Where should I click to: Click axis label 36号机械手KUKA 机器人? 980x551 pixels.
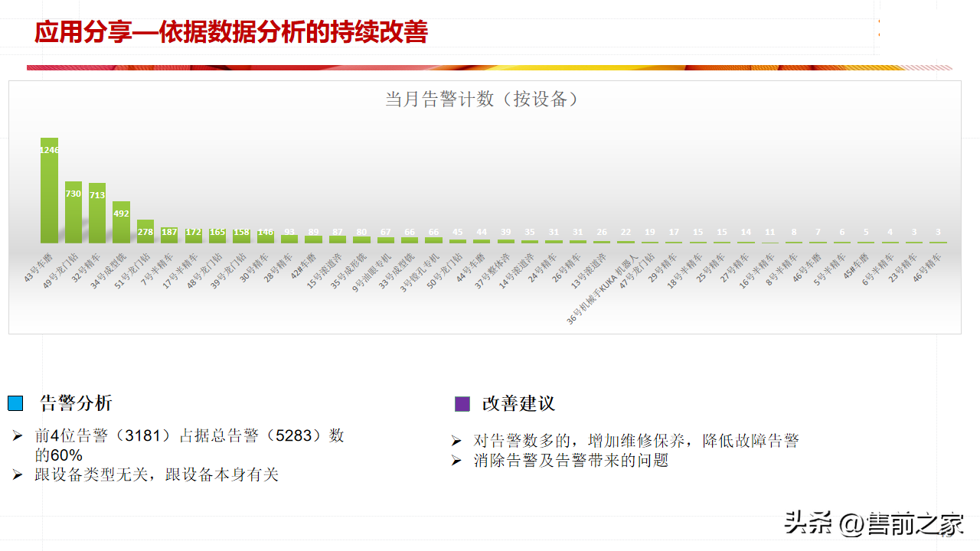(x=602, y=290)
